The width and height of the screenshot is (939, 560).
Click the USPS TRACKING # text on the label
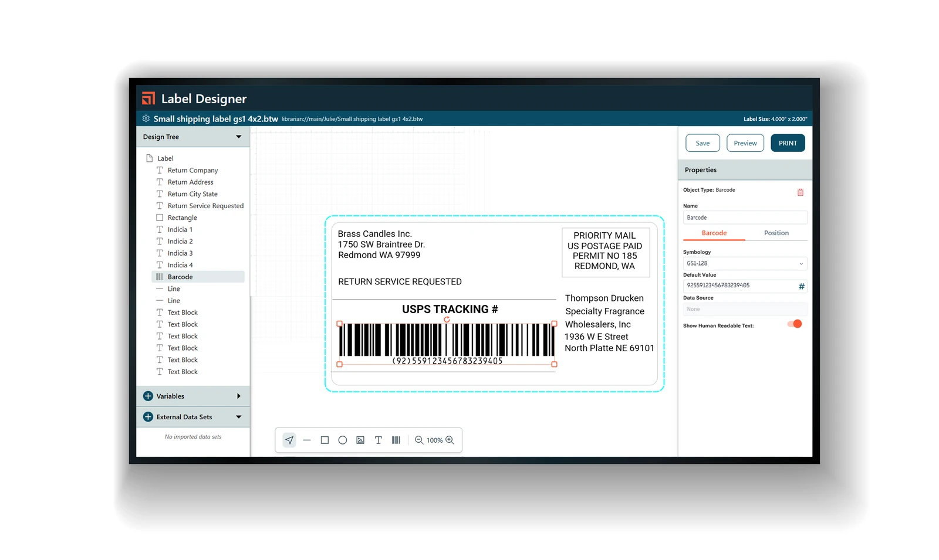coord(450,309)
